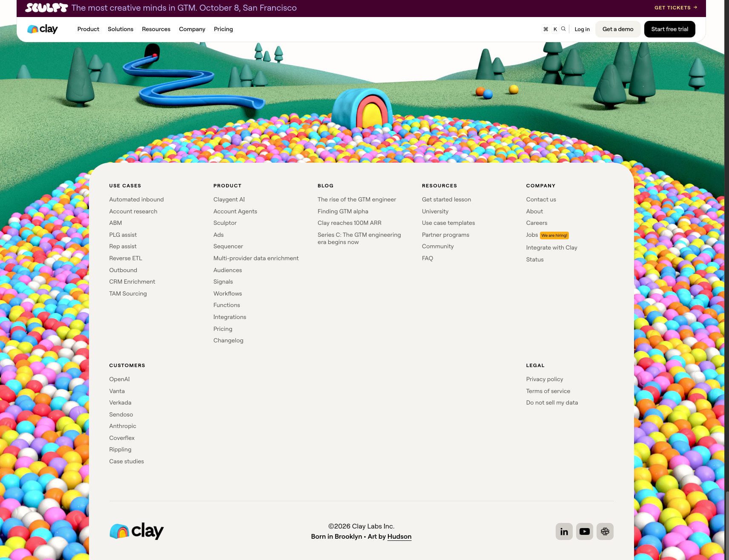Open the Get started lesson link
This screenshot has height=560, width=729.
[x=446, y=199]
